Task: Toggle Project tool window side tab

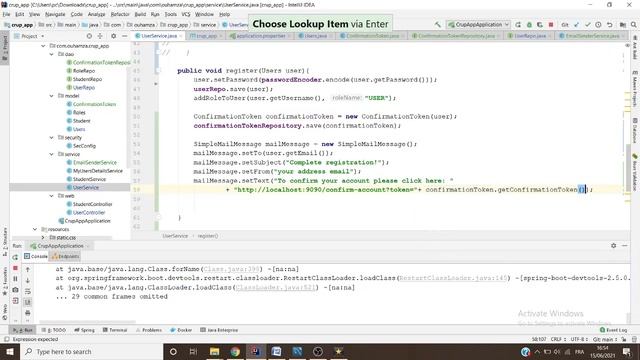Action: click(x=5, y=48)
